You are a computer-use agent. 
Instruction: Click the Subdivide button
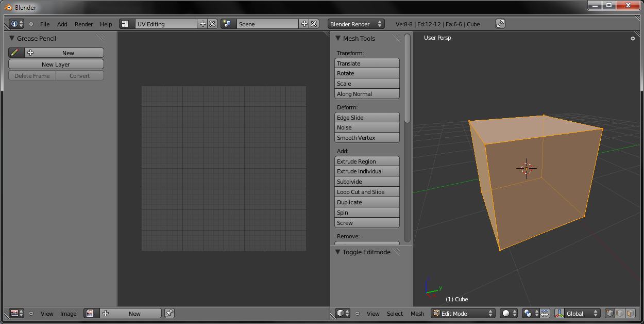coord(367,182)
